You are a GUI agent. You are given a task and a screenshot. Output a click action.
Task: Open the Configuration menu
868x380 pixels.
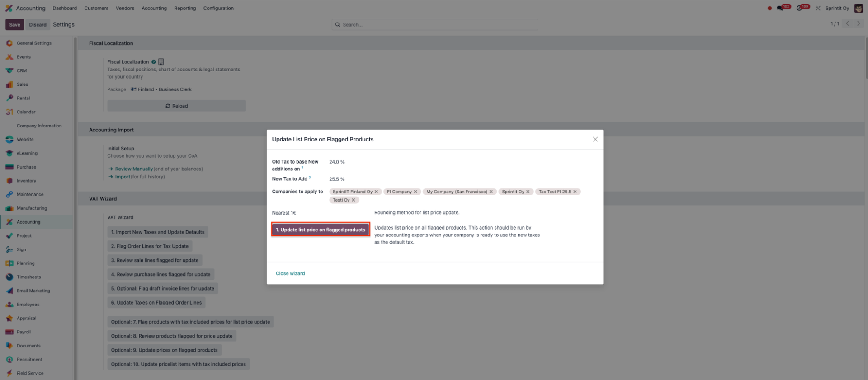pos(218,8)
